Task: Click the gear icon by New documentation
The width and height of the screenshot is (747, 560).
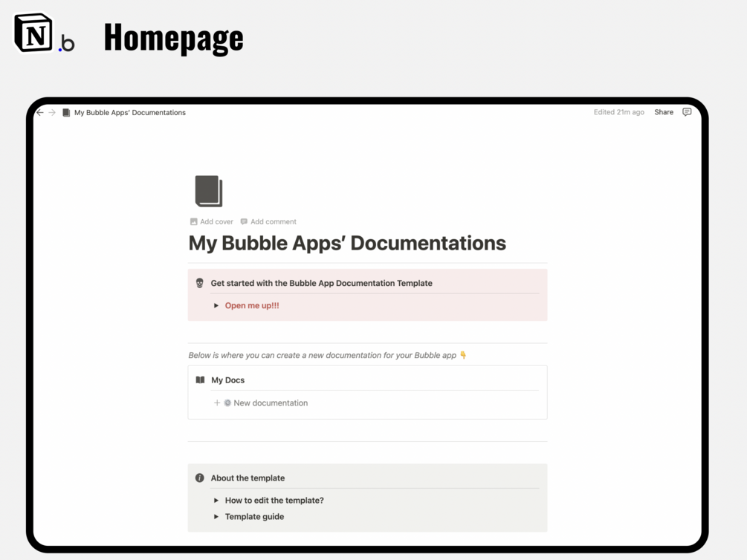Action: pyautogui.click(x=227, y=403)
